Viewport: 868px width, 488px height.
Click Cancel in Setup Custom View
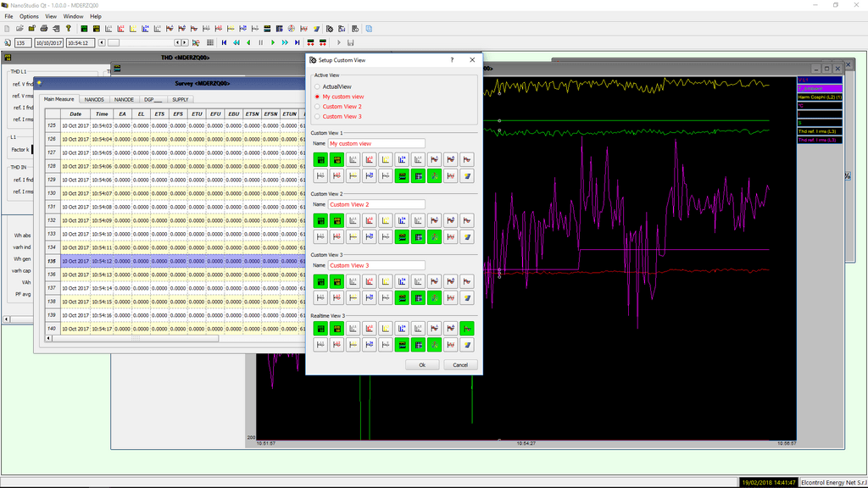pos(460,365)
